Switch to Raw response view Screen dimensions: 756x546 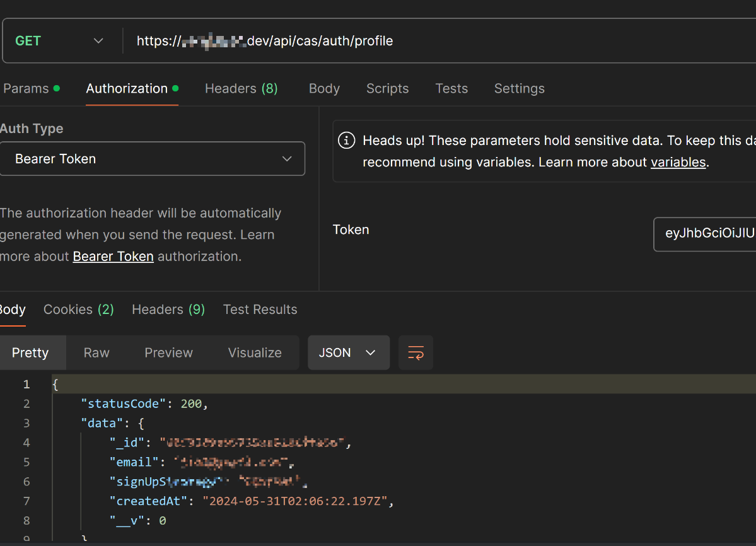coord(96,352)
